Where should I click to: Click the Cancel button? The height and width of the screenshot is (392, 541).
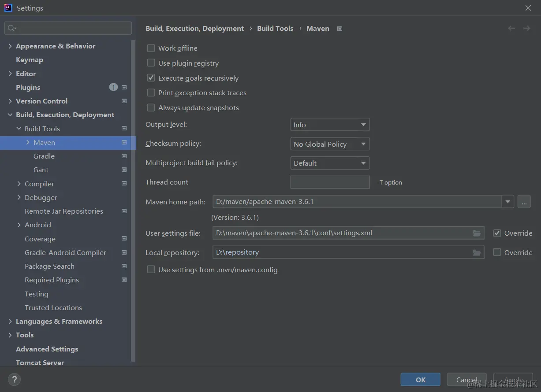467,380
